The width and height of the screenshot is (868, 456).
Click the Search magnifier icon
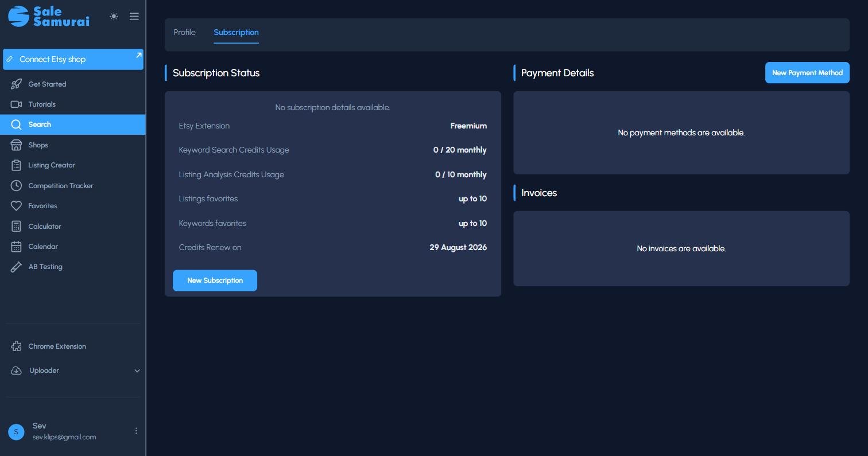(x=16, y=124)
